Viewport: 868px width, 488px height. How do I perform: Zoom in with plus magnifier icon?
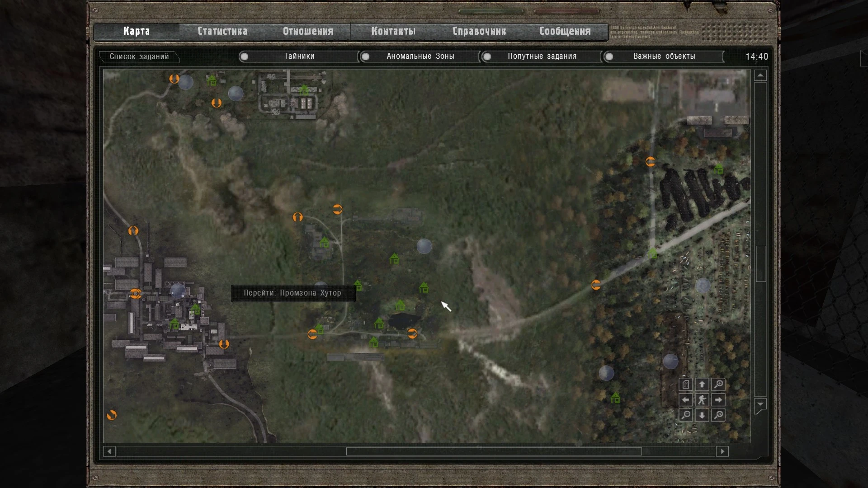tap(718, 385)
